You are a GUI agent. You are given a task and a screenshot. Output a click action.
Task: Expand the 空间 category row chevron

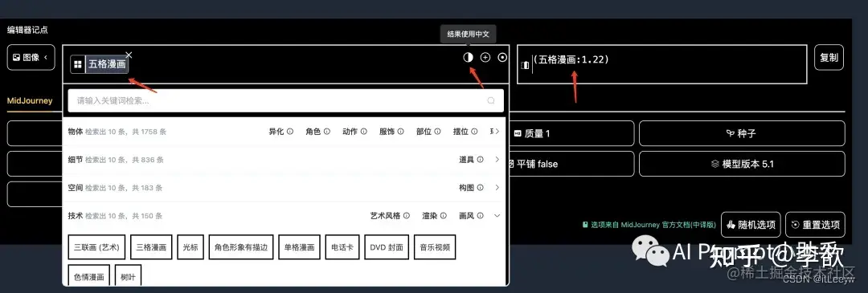(497, 187)
